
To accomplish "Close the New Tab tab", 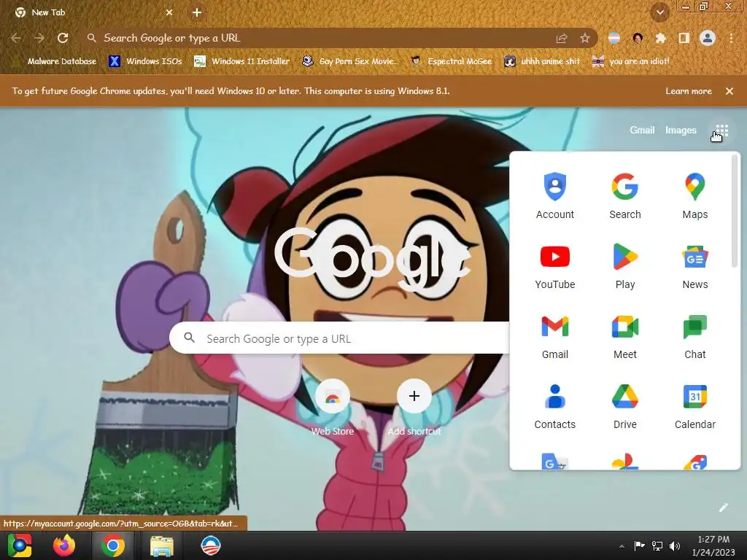I will tap(169, 12).
